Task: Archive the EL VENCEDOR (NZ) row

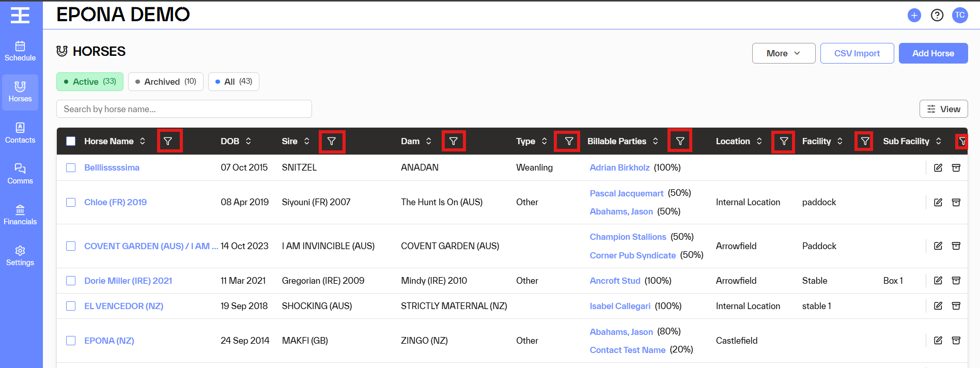Action: [x=956, y=305]
